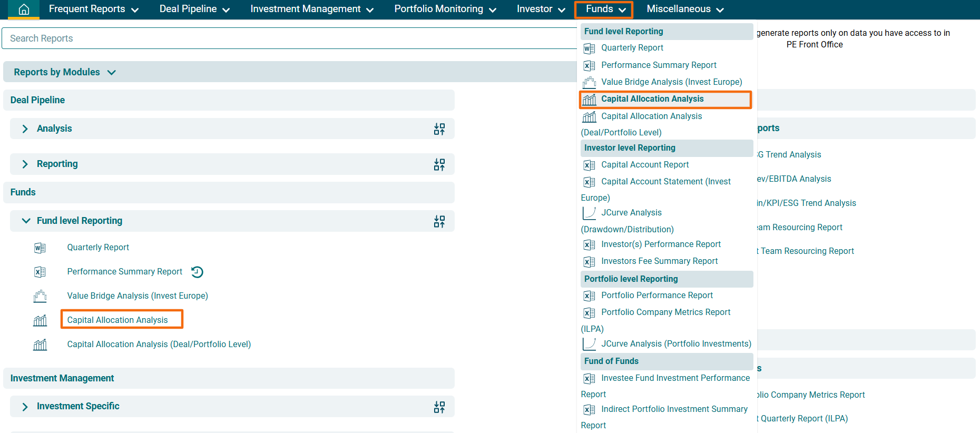Collapse the Fund level Reporting section
Viewport: 980px width, 433px height.
(x=25, y=221)
